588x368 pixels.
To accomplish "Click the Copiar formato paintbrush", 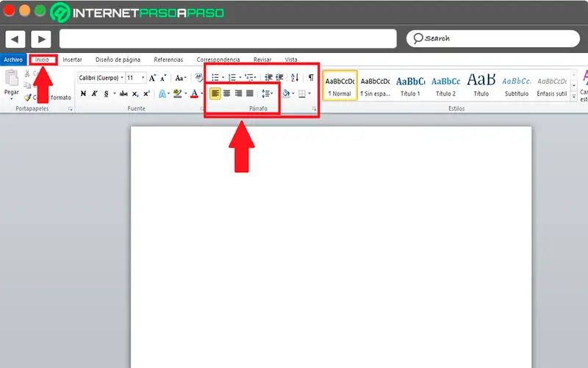I will [x=27, y=97].
